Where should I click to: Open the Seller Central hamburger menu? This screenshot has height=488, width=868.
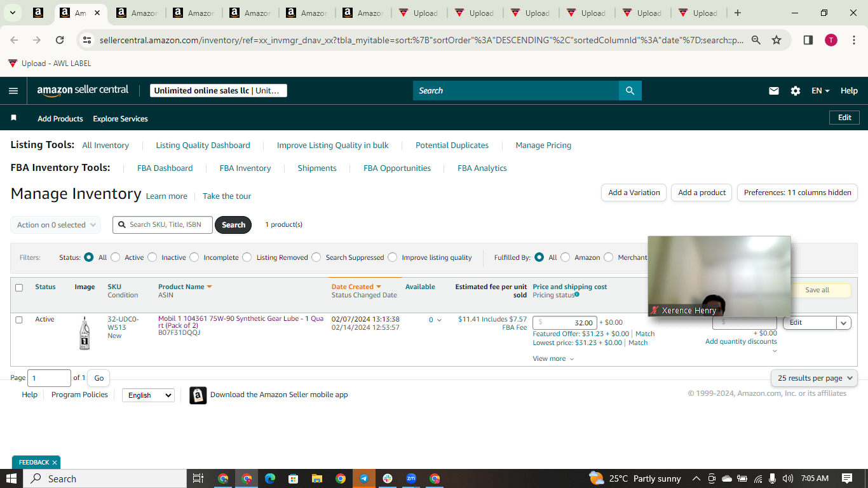13,91
